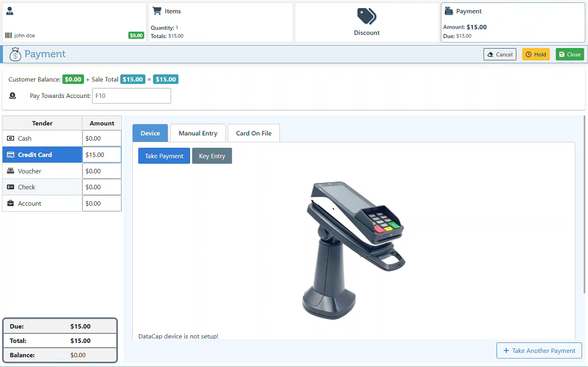The height and width of the screenshot is (367, 588).
Task: Click the Total $15.00 summary row
Action: pyautogui.click(x=60, y=341)
